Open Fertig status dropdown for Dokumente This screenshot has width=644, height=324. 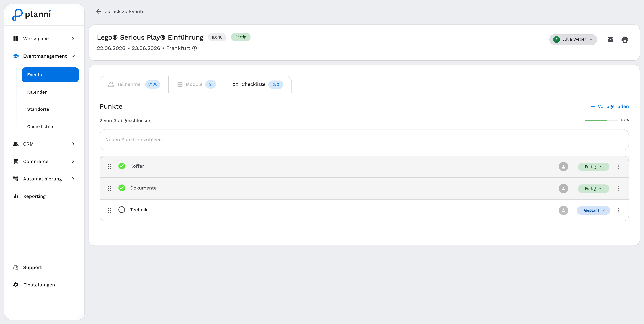(x=593, y=188)
